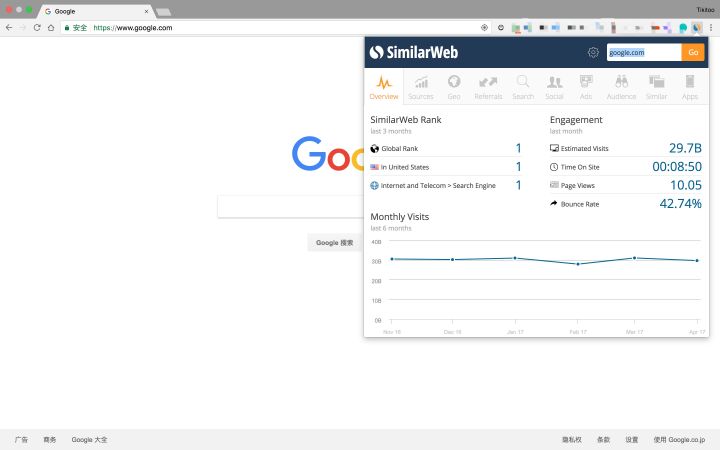
Task: Click the SimilarWeb logo
Action: tap(414, 52)
